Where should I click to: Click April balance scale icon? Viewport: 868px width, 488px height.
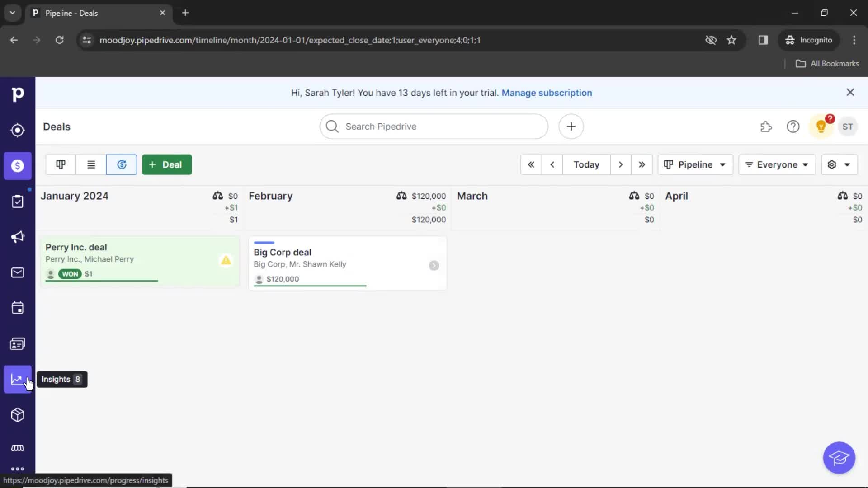coord(842,196)
